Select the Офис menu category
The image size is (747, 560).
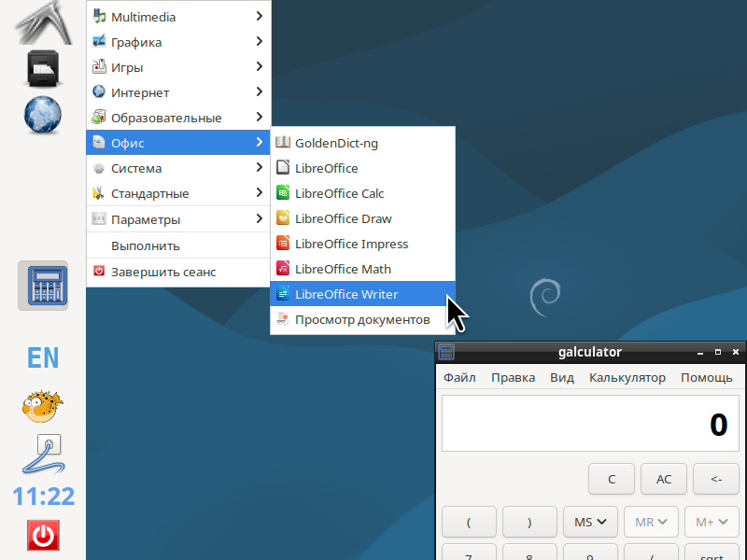[x=178, y=143]
